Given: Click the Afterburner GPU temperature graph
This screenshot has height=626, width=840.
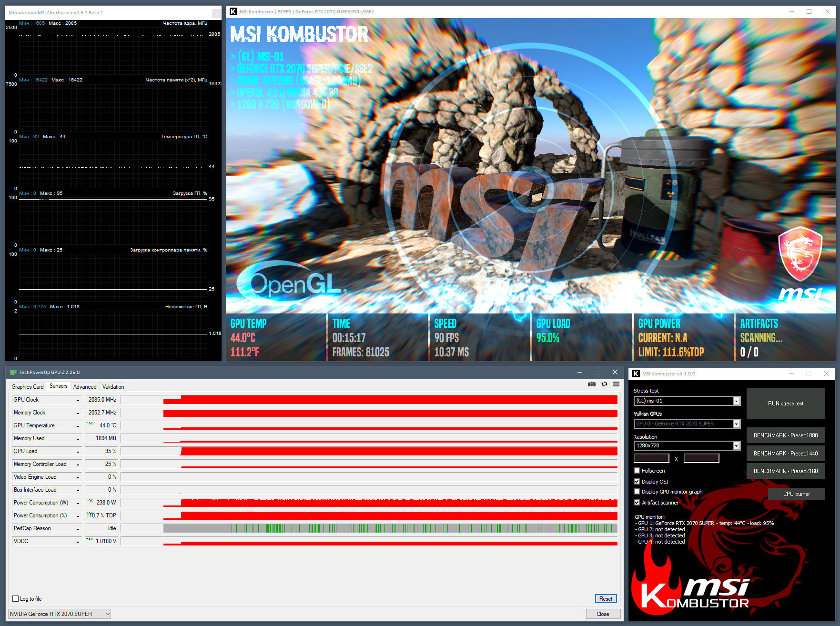Looking at the screenshot, I should click(113, 164).
